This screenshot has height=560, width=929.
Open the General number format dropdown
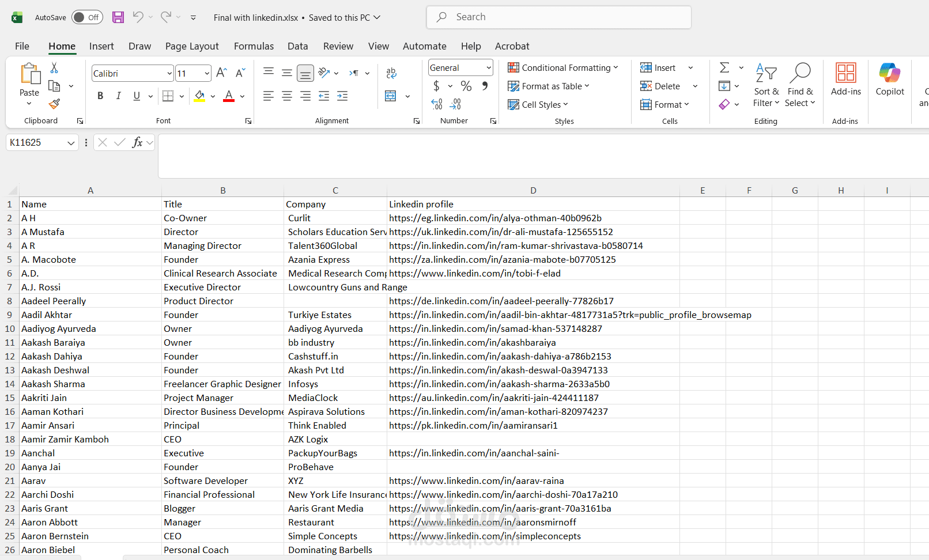pos(489,67)
